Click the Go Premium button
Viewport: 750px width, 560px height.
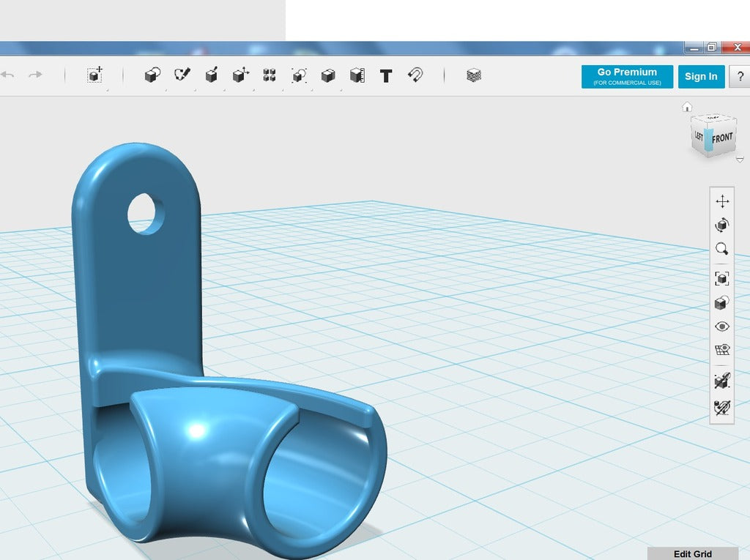click(x=627, y=76)
